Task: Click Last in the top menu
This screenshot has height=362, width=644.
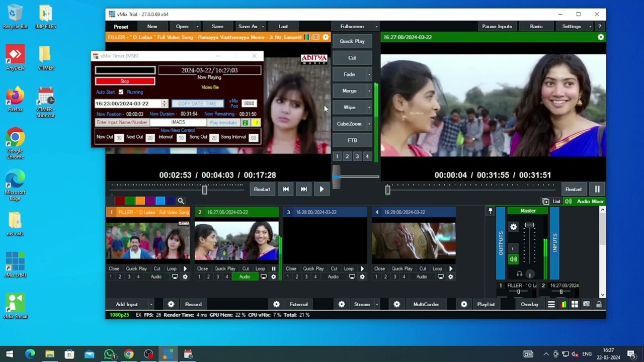Action: pos(283,27)
